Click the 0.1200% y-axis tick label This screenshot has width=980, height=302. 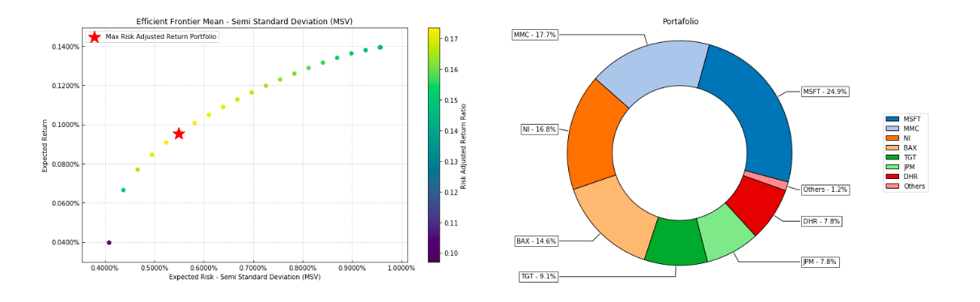[x=66, y=86]
